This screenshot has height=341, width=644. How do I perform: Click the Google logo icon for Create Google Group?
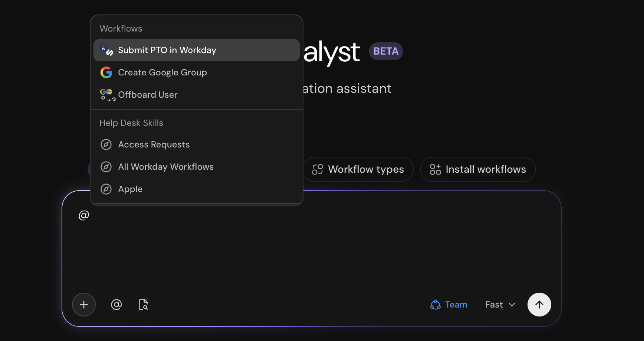click(106, 72)
